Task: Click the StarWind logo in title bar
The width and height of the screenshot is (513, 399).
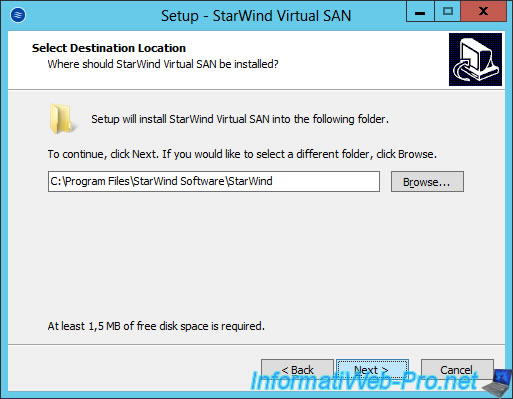Action: point(18,15)
